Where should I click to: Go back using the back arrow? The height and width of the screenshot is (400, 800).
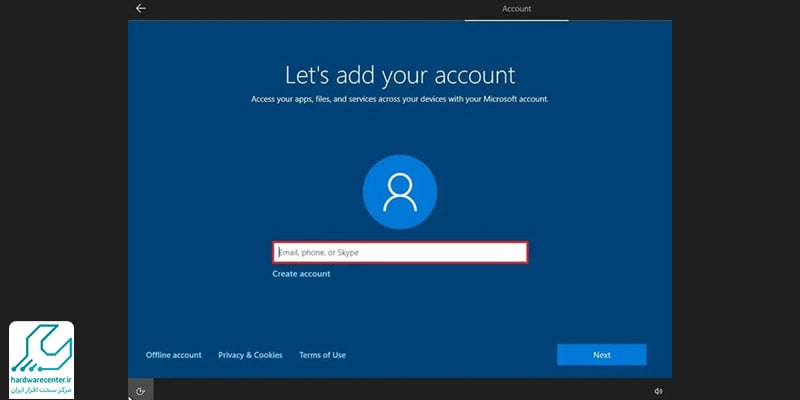click(140, 9)
